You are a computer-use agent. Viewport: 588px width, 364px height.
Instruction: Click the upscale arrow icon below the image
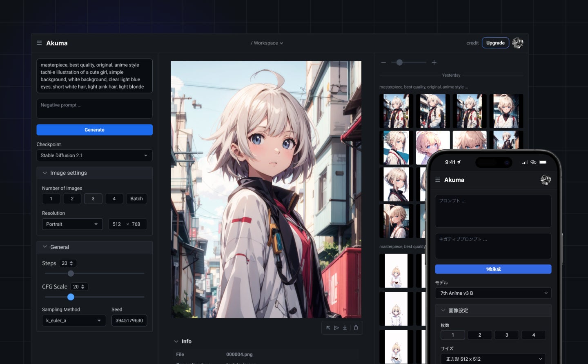coord(328,327)
